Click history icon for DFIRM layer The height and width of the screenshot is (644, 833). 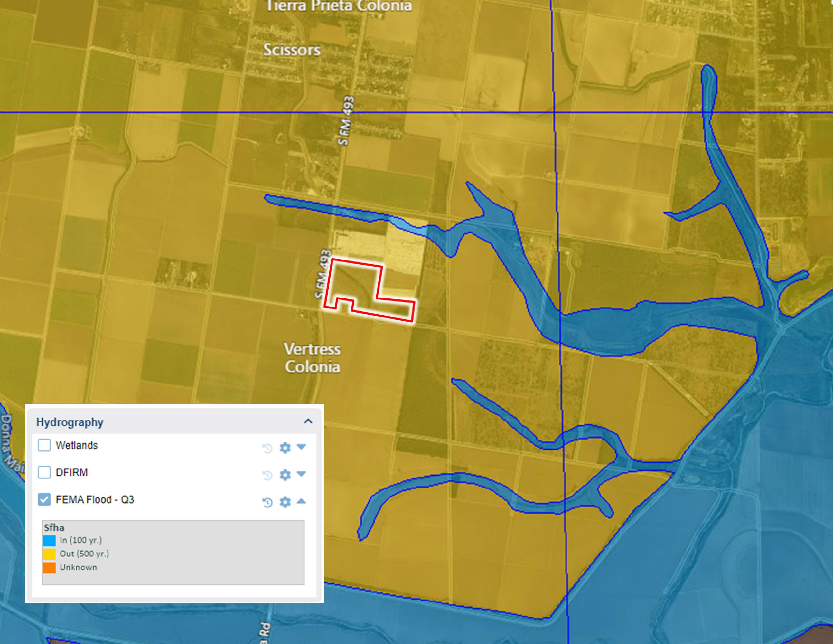pyautogui.click(x=267, y=475)
